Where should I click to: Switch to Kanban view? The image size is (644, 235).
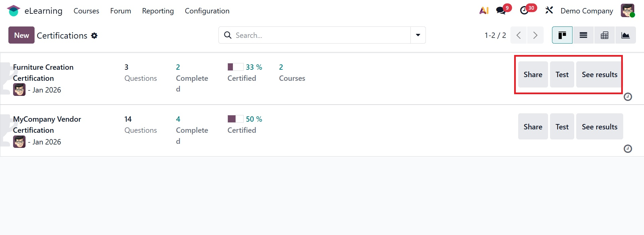click(x=562, y=35)
